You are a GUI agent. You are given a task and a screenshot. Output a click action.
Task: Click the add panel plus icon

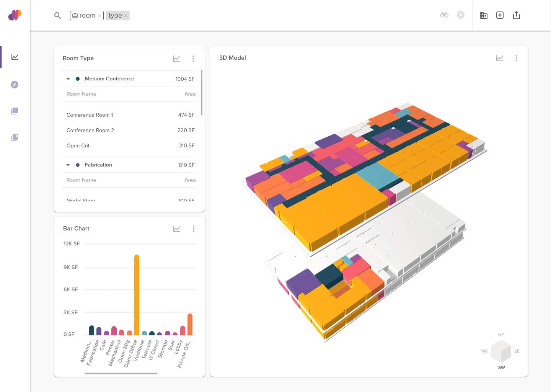pyautogui.click(x=500, y=15)
